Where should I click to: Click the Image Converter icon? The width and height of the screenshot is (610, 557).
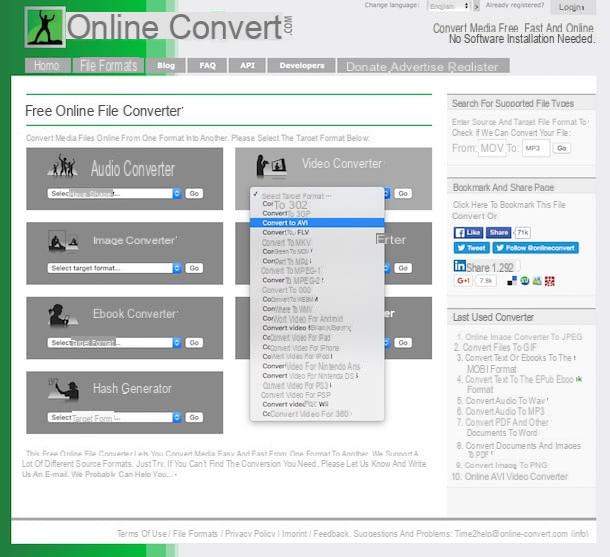point(63,242)
